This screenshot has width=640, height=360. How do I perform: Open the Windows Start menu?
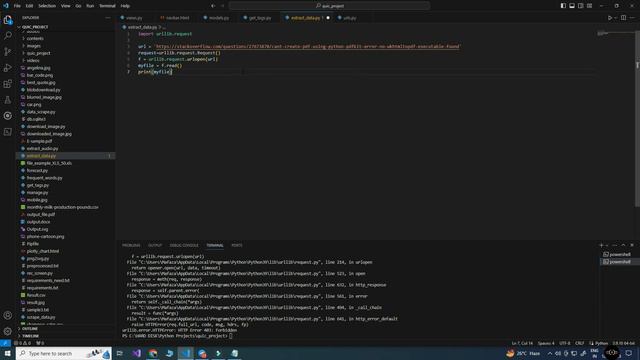7,353
